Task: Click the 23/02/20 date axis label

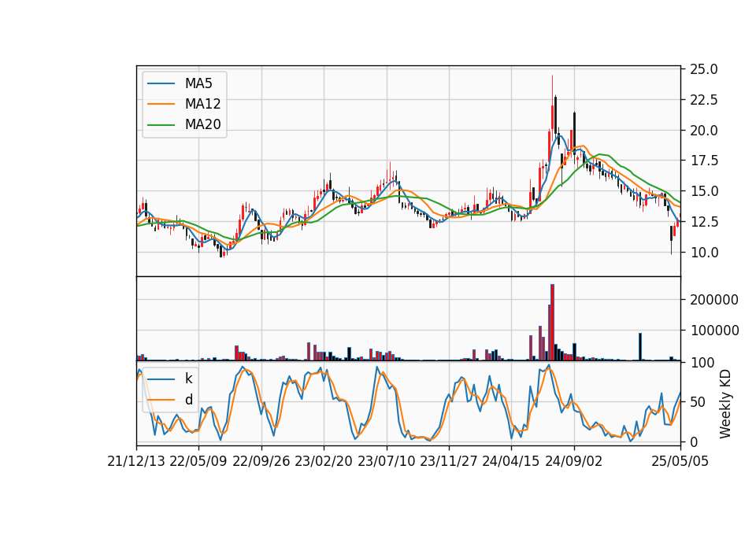Action: click(324, 461)
